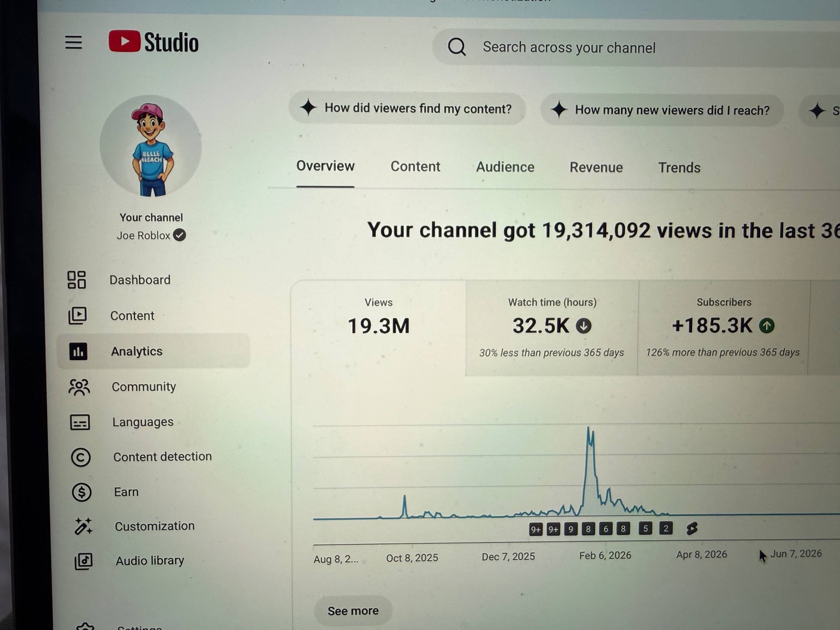Image resolution: width=840 pixels, height=630 pixels.
Task: Click the '30% less than previous 365 days' text
Action: point(552,353)
